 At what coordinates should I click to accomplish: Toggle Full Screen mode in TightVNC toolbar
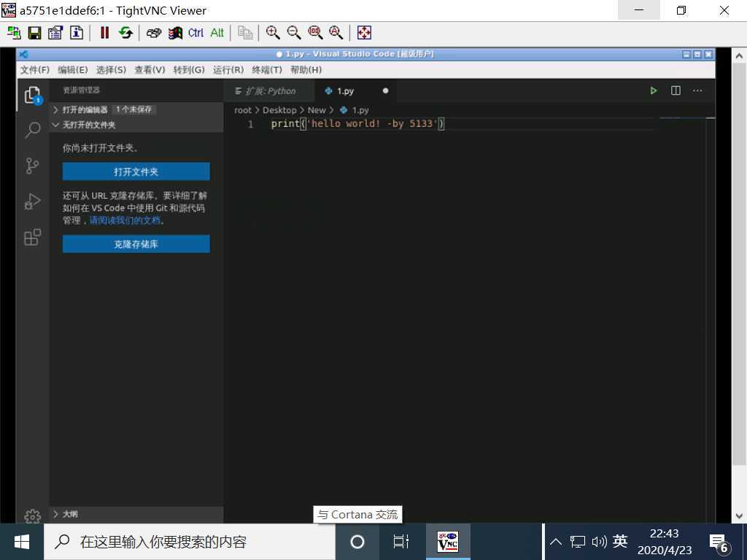pyautogui.click(x=364, y=33)
